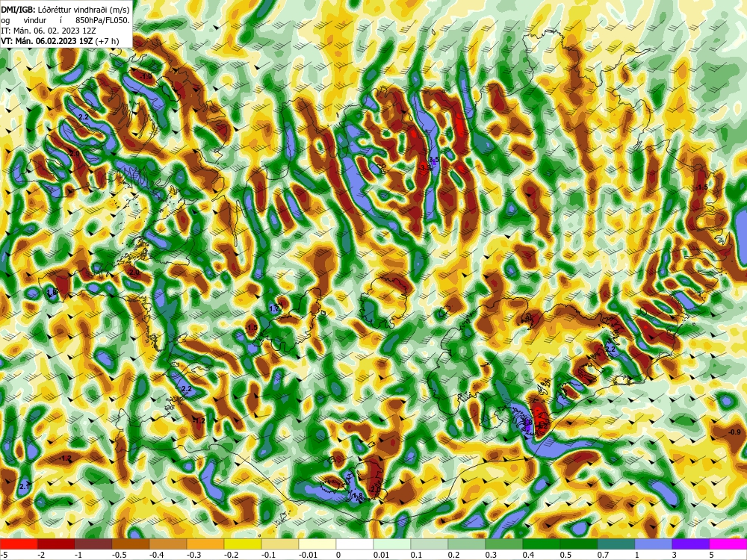Select the '-1.9' value label on the map
The height and width of the screenshot is (560, 747).
(146, 76)
